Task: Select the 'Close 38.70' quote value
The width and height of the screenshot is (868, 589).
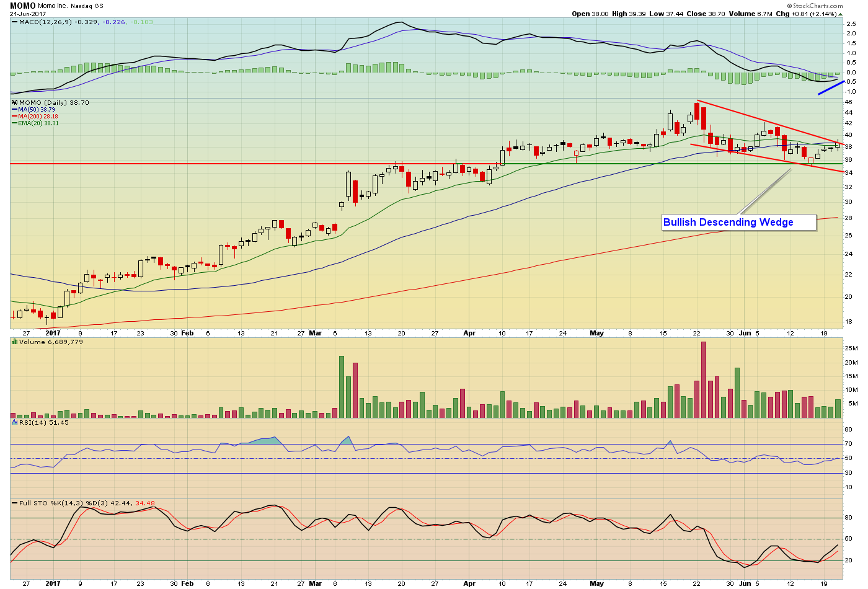Action: (x=706, y=14)
